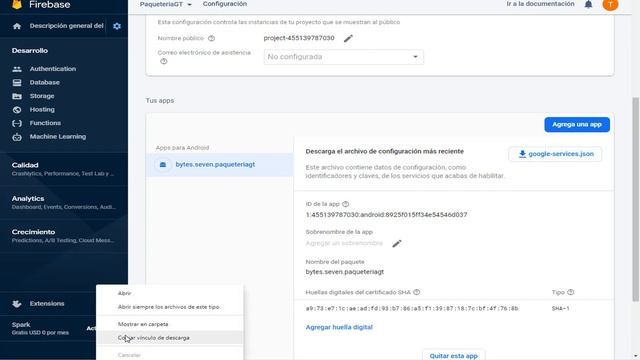
Task: Click package name under Nombre del paquete
Action: click(x=344, y=272)
